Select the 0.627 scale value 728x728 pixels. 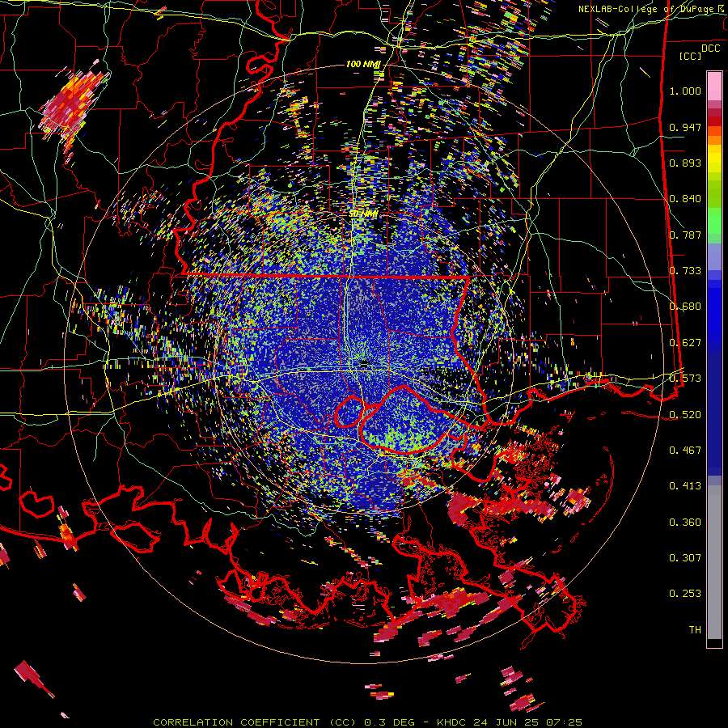click(685, 343)
